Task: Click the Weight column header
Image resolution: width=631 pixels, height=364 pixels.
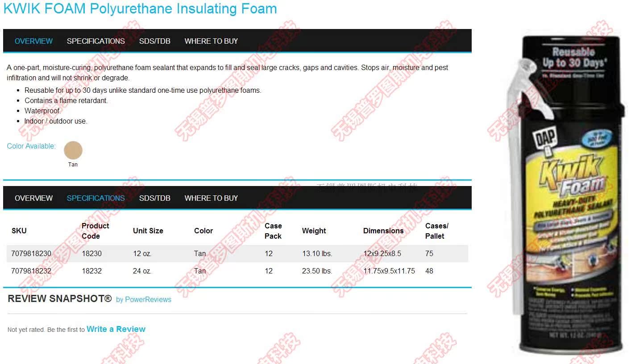Action: pos(314,231)
